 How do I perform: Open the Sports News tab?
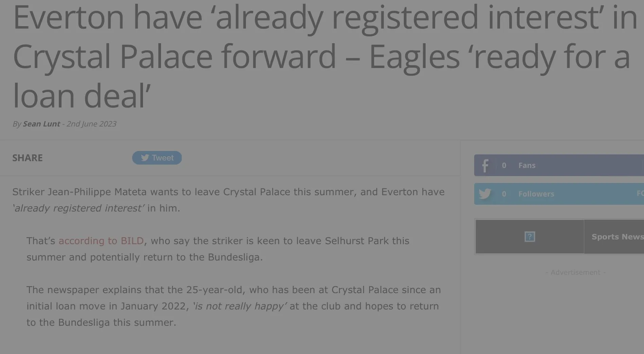[617, 237]
